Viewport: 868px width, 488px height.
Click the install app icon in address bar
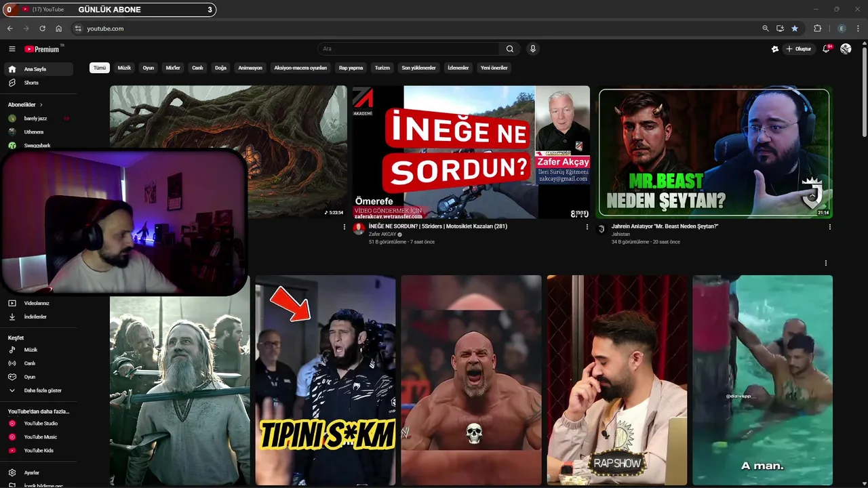[x=781, y=28]
